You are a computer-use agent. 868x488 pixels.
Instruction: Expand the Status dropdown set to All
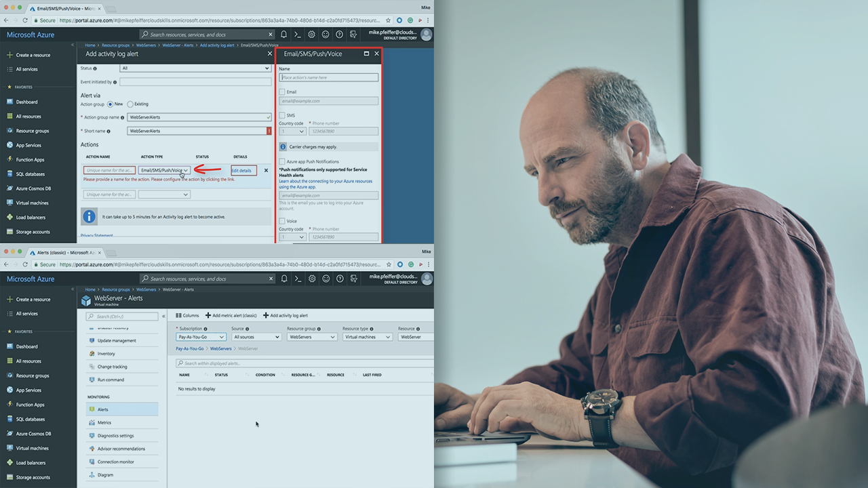(195, 68)
